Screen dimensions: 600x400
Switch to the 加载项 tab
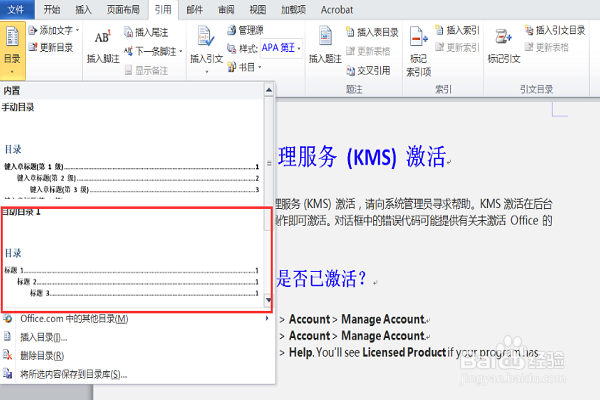click(293, 10)
